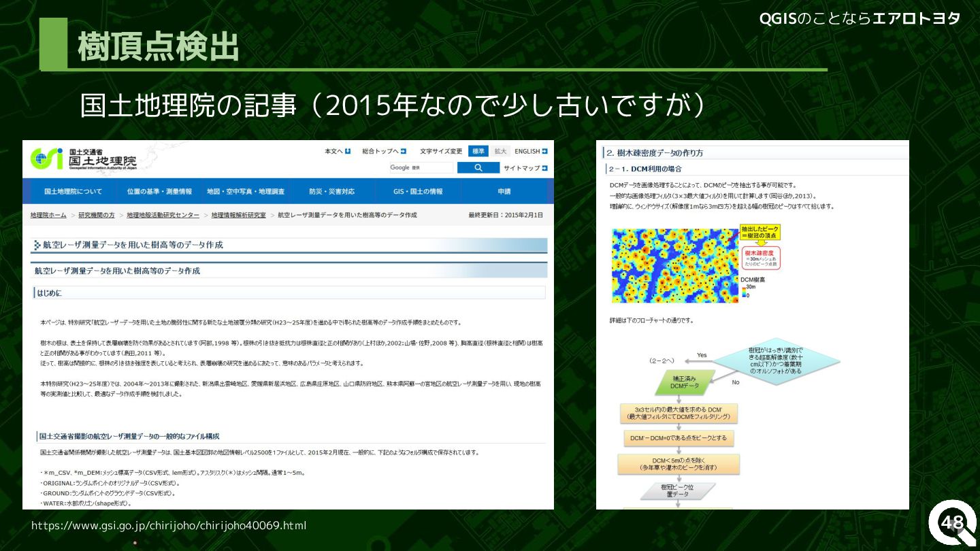The height and width of the screenshot is (551, 980).
Task: Click the QGISのことならエアロトヨタ header text
Action: point(860,18)
